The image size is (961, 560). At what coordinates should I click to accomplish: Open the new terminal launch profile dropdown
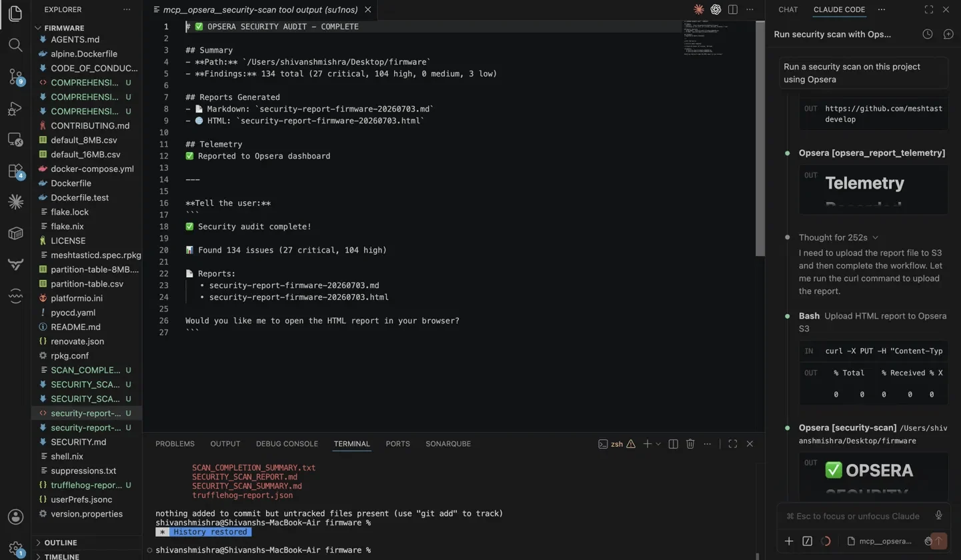pos(658,443)
